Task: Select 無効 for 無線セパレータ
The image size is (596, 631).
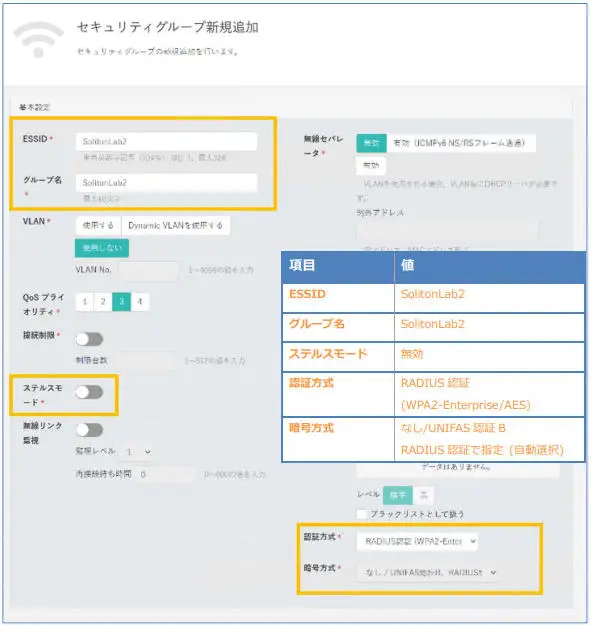Action: click(371, 143)
